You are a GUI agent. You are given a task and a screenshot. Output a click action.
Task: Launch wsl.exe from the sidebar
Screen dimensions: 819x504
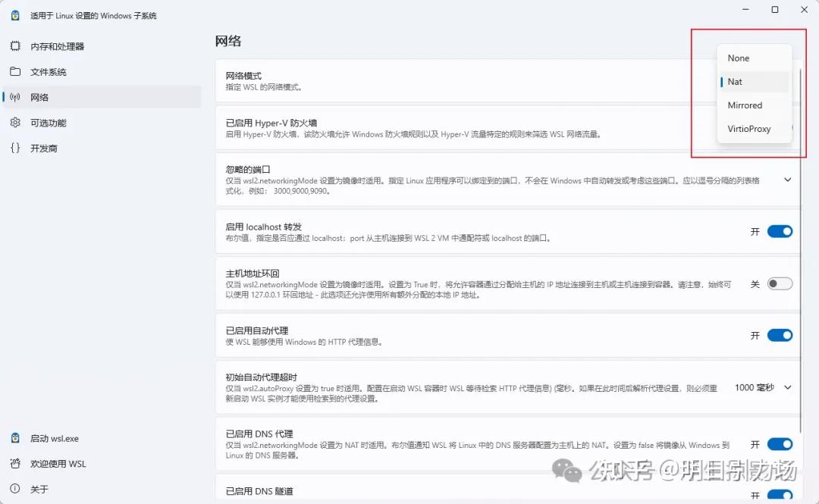coord(102,438)
